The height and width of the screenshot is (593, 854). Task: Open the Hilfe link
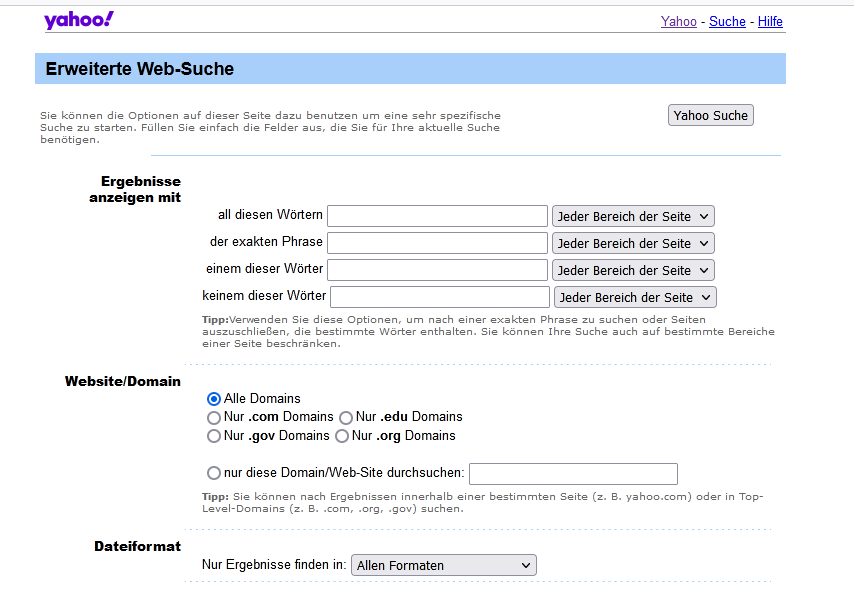770,21
